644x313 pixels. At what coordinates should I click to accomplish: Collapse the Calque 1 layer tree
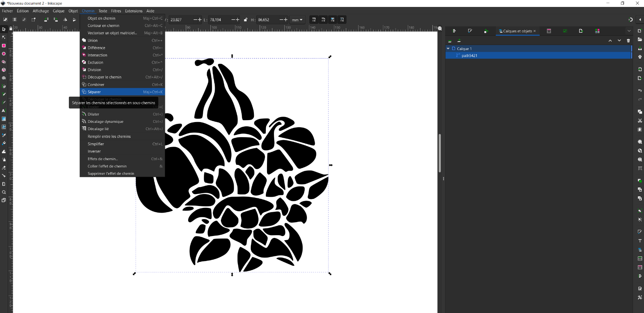tap(448, 49)
